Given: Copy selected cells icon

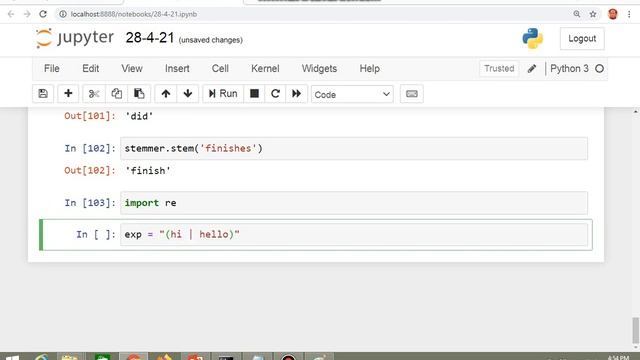Looking at the screenshot, I should [116, 94].
